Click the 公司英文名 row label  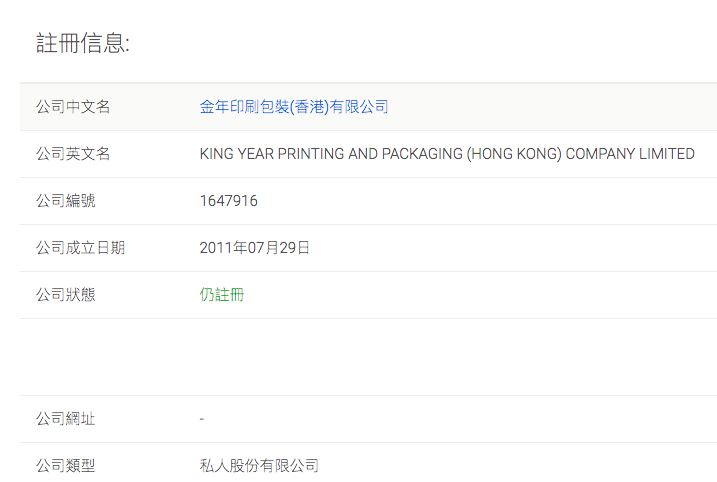pos(73,154)
